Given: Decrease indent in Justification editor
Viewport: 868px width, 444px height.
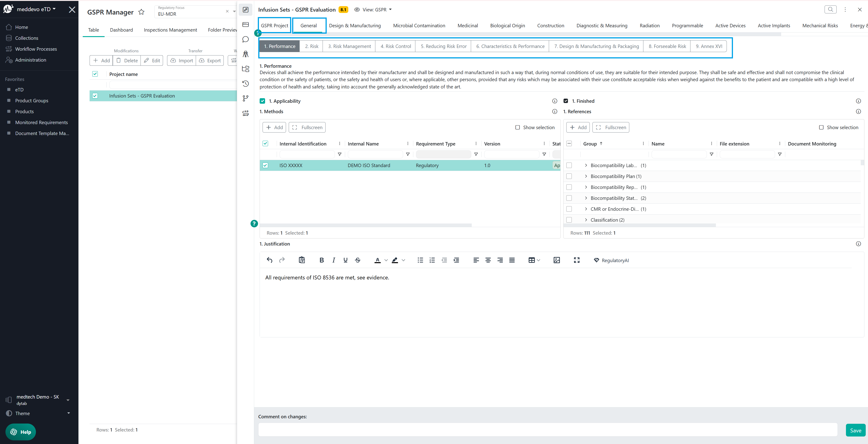Looking at the screenshot, I should (444, 260).
